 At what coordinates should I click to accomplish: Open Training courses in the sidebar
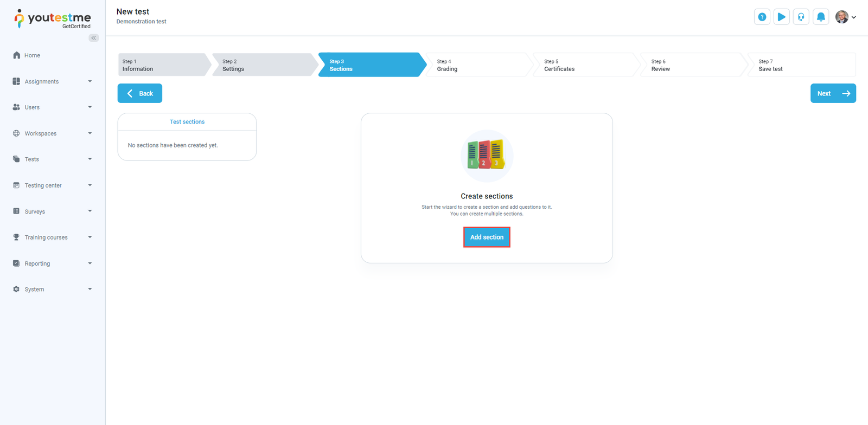[x=46, y=237]
